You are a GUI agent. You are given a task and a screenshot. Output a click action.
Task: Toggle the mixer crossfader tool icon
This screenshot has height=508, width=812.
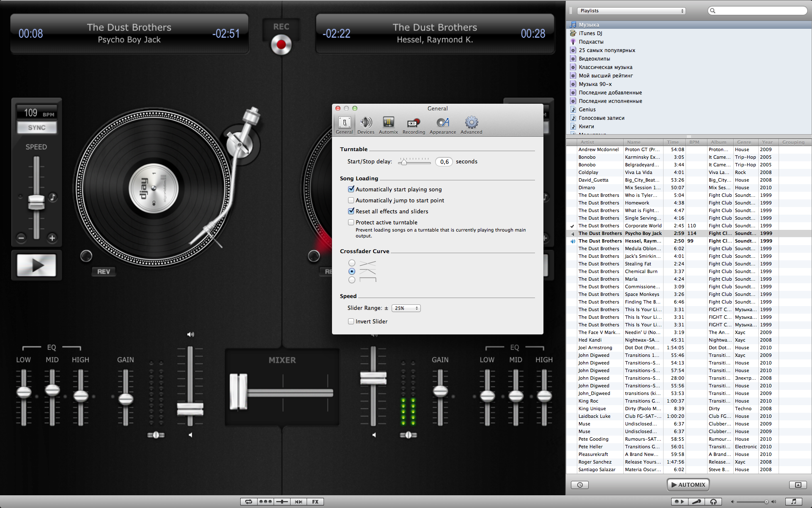pos(282,502)
